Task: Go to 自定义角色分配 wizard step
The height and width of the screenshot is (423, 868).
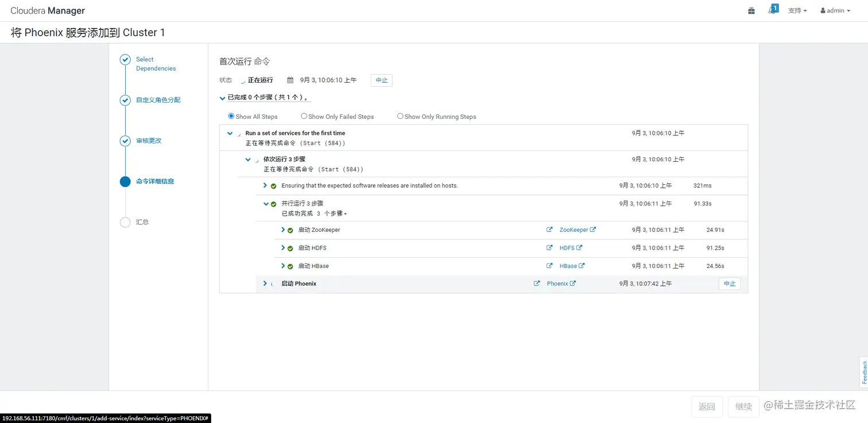Action: pyautogui.click(x=158, y=100)
